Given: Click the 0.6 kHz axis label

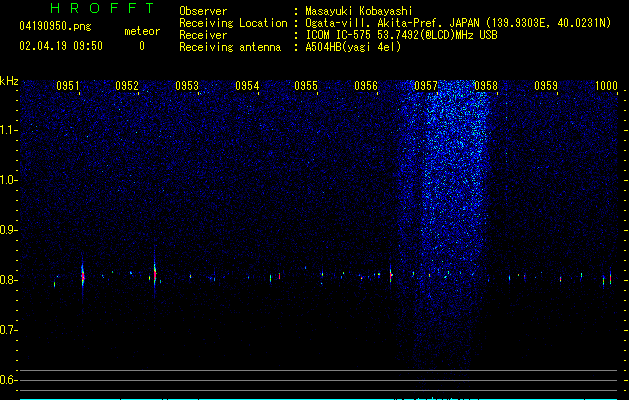Looking at the screenshot, I should pyautogui.click(x=8, y=380).
